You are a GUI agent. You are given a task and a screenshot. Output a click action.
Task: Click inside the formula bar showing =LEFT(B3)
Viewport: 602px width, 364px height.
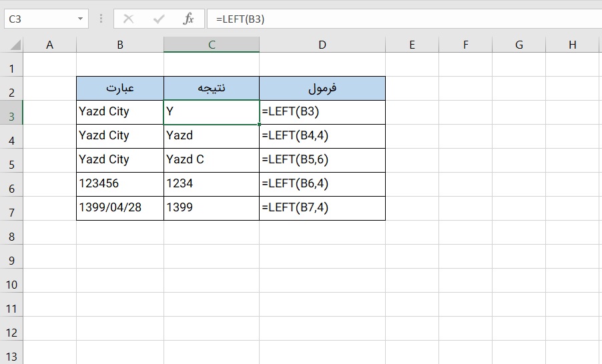point(400,19)
